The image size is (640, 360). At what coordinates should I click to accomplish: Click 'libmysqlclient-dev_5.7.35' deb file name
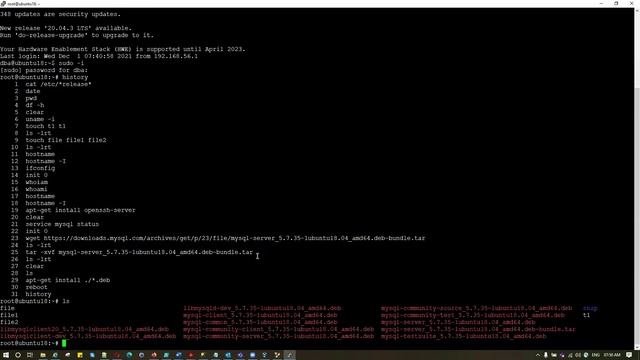[x=88, y=336]
